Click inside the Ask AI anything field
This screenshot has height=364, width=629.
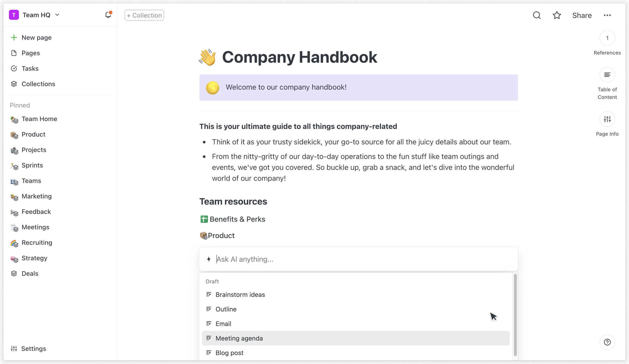[x=298, y=259]
